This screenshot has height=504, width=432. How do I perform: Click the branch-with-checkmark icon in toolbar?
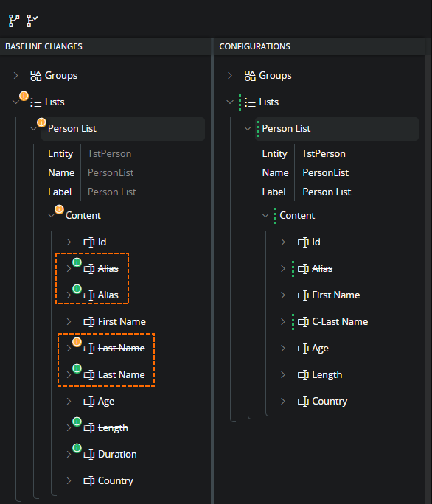coord(32,21)
